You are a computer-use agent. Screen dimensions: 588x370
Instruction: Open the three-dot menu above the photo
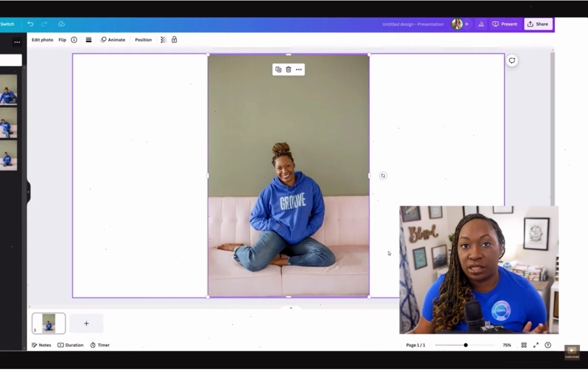pyautogui.click(x=299, y=70)
